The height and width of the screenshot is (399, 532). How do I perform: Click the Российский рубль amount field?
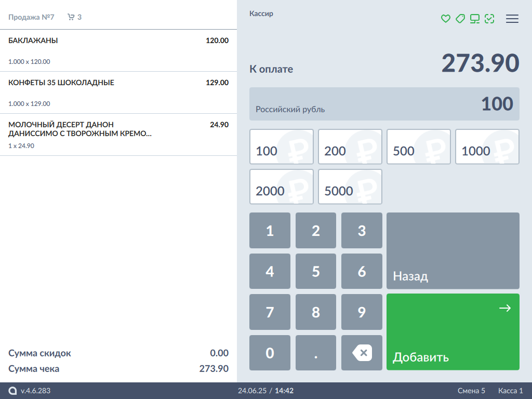(x=384, y=104)
